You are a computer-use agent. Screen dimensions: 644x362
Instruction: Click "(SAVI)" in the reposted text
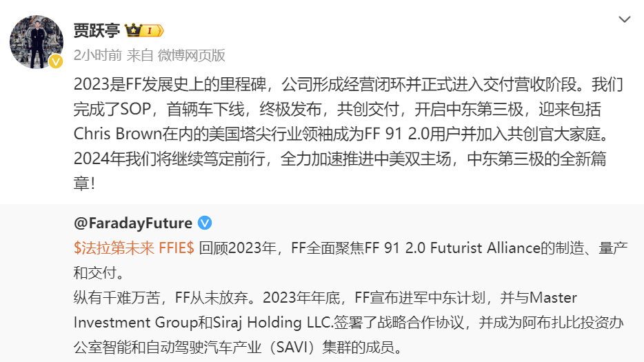pyautogui.click(x=291, y=348)
